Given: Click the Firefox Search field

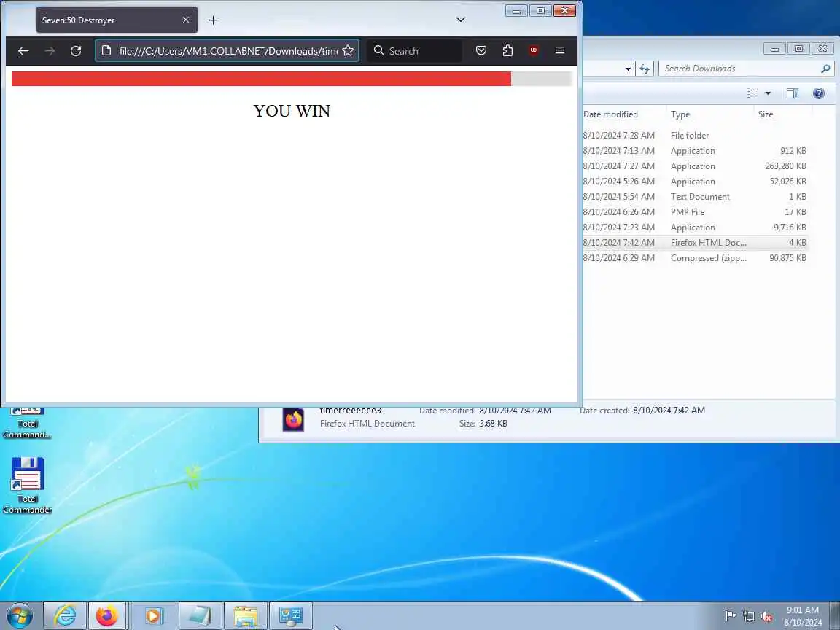Looking at the screenshot, I should click(x=415, y=51).
